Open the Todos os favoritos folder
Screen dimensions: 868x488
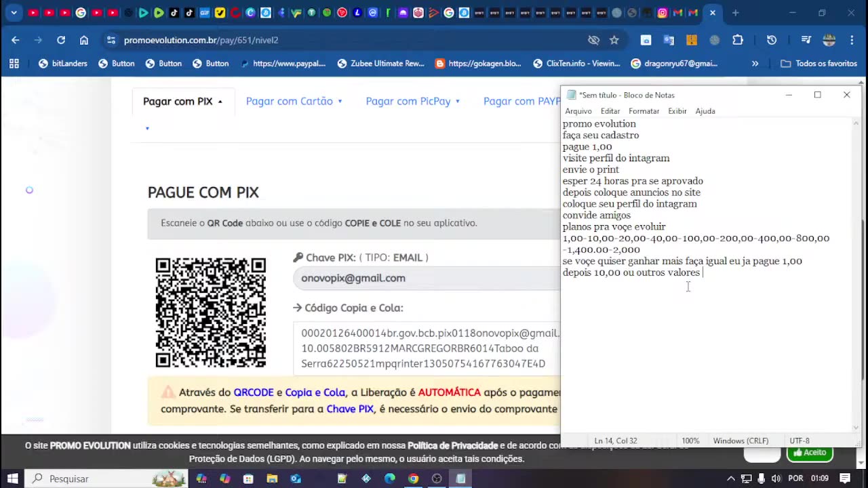pos(819,64)
